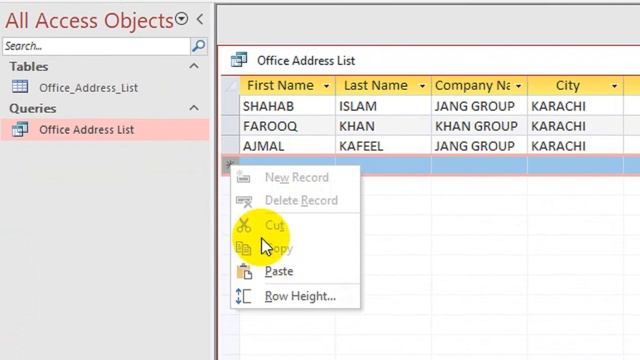Click the KAFEEL cell
The width and height of the screenshot is (640, 360).
(383, 146)
